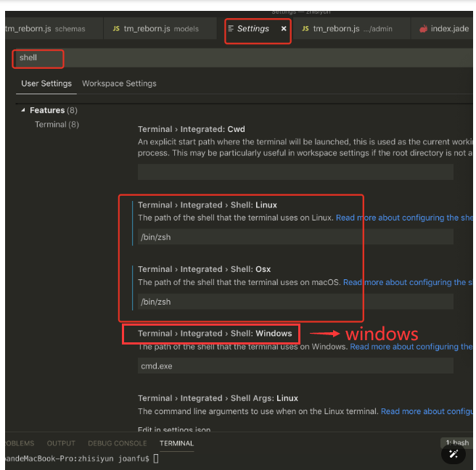Open the tm_reborn.js admin tab
This screenshot has width=476, height=470.
click(351, 29)
